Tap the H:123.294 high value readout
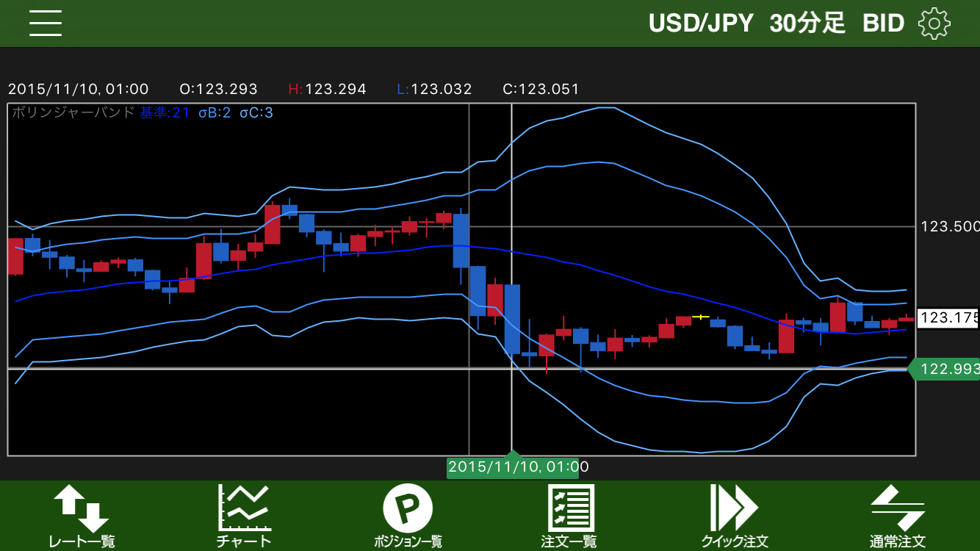 pyautogui.click(x=327, y=90)
